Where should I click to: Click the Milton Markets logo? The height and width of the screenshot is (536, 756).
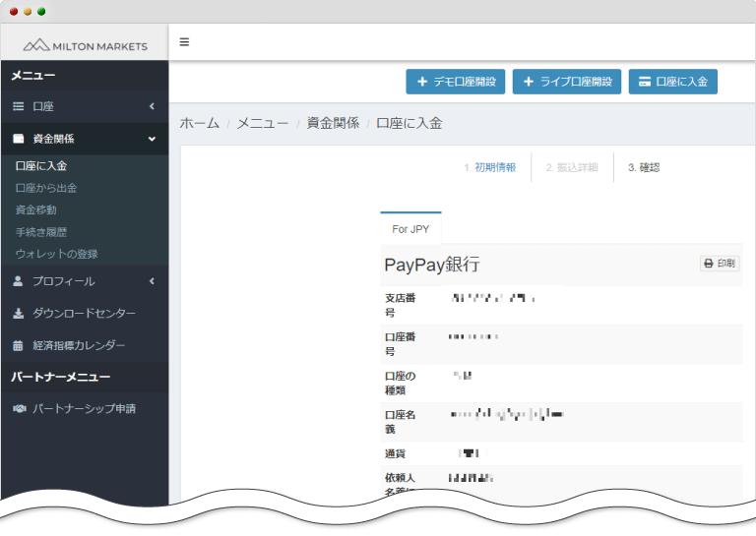(86, 46)
